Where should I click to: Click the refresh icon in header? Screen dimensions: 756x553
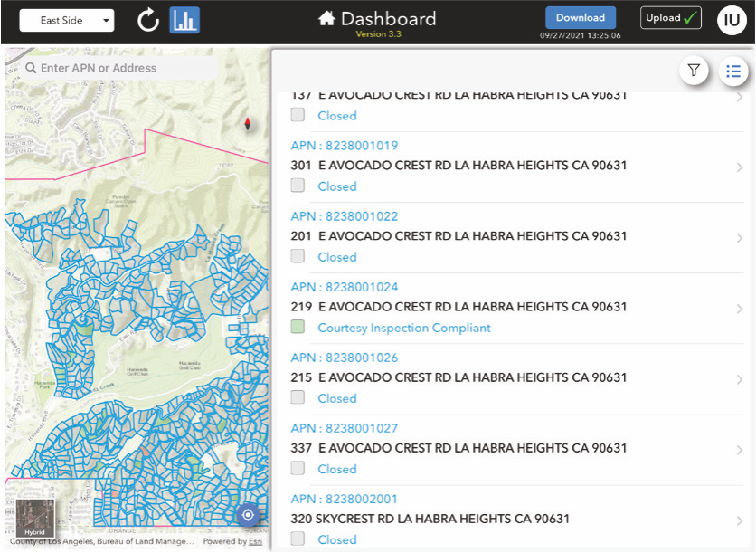point(148,20)
